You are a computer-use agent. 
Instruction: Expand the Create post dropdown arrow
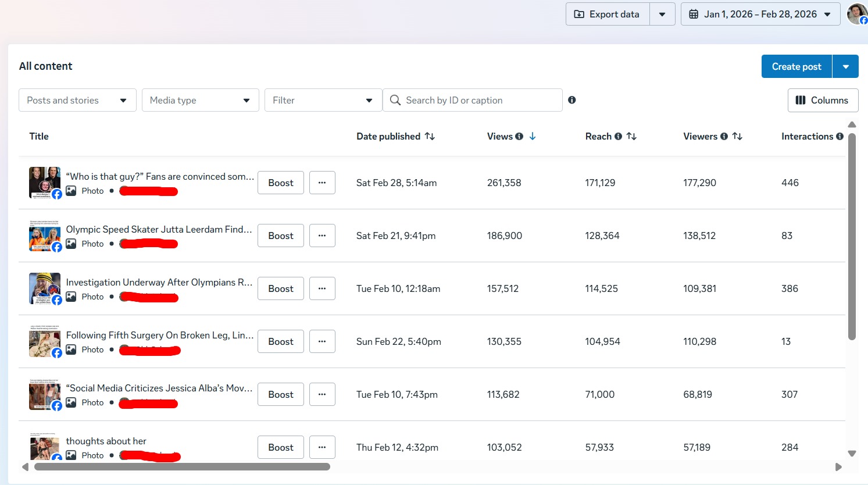tap(846, 66)
